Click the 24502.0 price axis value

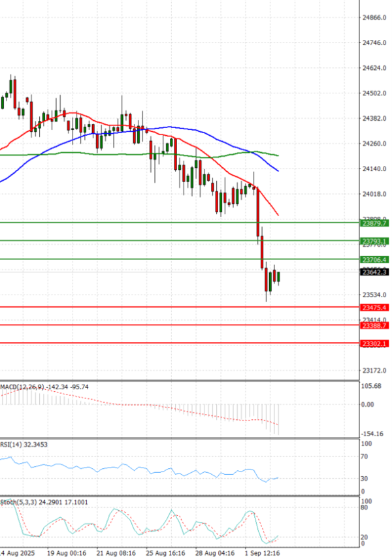click(x=374, y=93)
